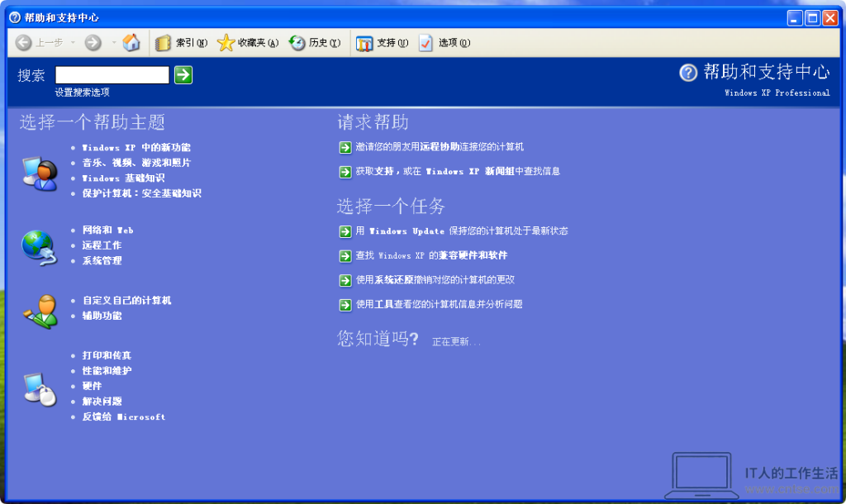Click green arrow beside 使用工具 task
This screenshot has height=504, width=846.
pos(345,305)
